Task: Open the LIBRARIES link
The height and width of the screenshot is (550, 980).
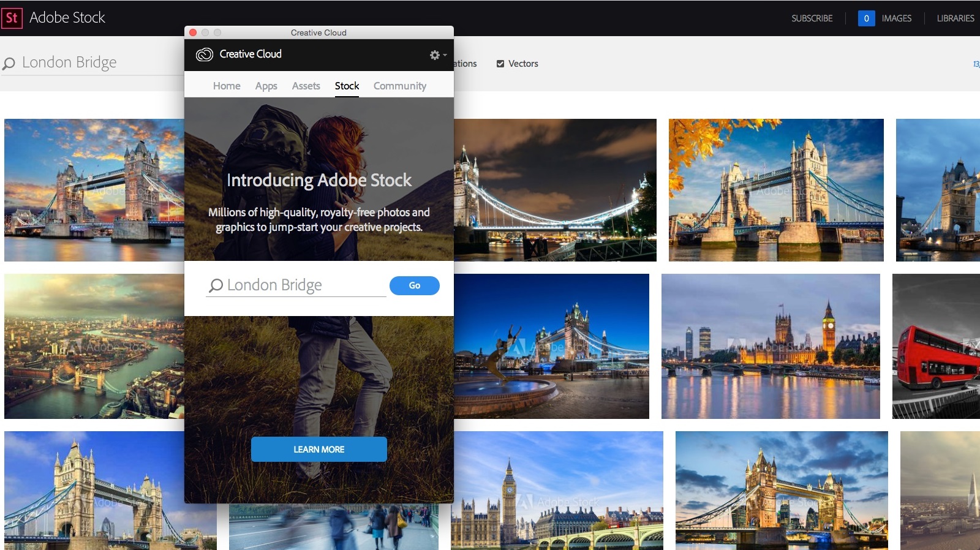Action: click(x=955, y=18)
